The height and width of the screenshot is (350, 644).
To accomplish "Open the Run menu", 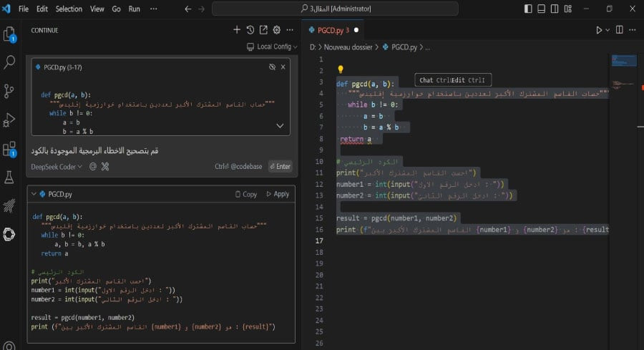I will pos(134,9).
